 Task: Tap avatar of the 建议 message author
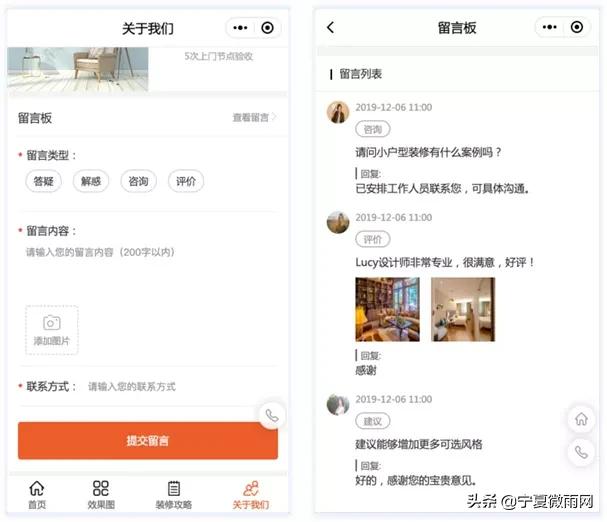(x=338, y=404)
